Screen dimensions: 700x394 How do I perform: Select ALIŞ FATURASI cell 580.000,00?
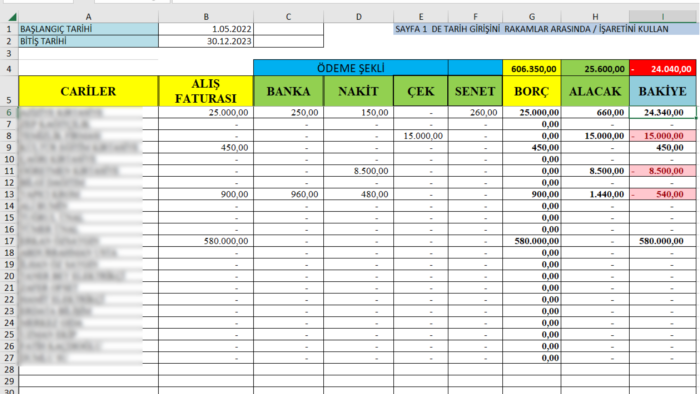click(206, 241)
